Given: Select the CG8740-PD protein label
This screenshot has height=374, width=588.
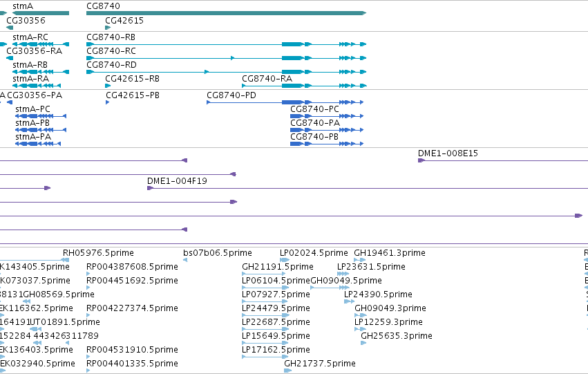Looking at the screenshot, I should (231, 95).
